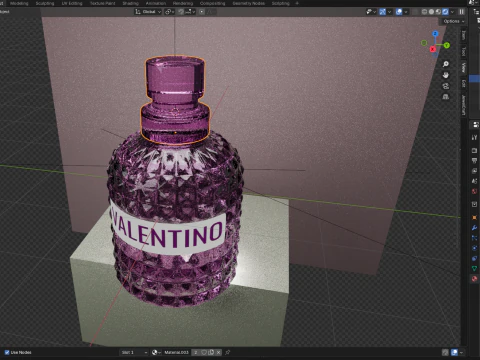The width and height of the screenshot is (480, 360).
Task: Select solid viewport shading
Action: (x=431, y=12)
